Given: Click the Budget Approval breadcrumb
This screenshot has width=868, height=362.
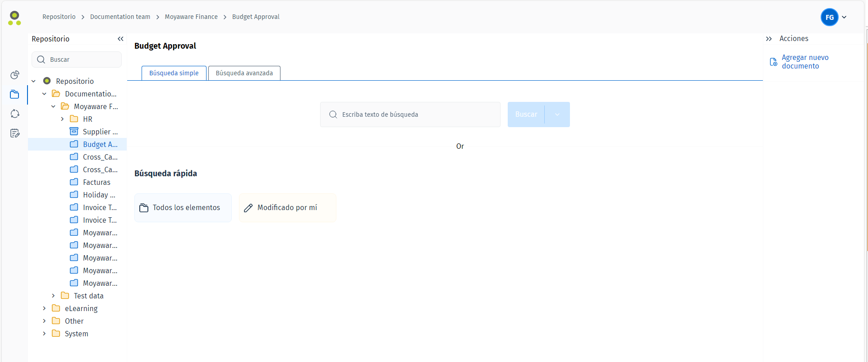Looking at the screenshot, I should tap(256, 17).
